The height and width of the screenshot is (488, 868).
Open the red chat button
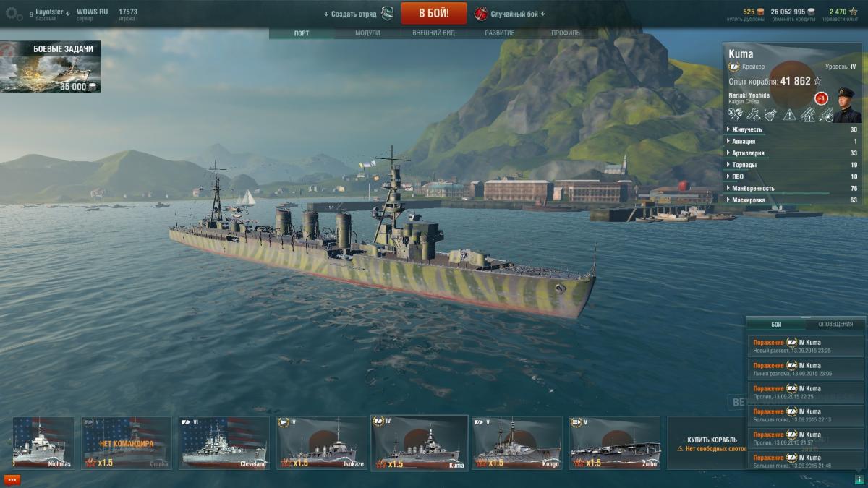pos(12,479)
